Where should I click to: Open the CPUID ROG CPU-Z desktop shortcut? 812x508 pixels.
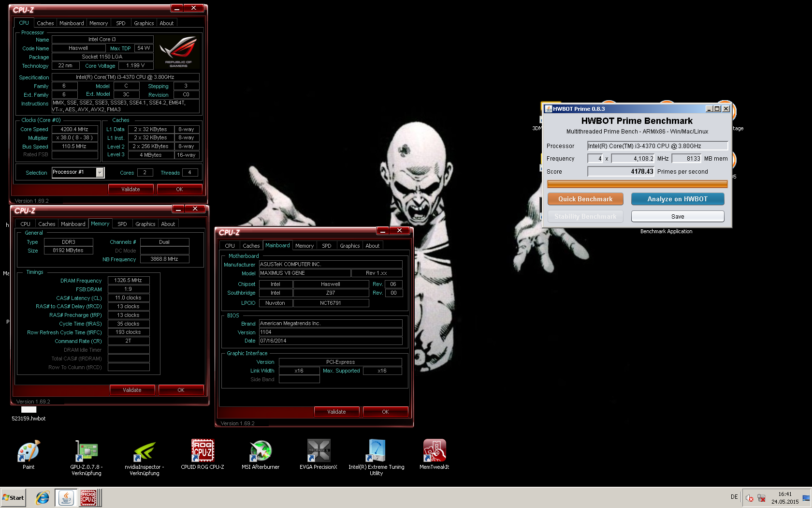(203, 455)
